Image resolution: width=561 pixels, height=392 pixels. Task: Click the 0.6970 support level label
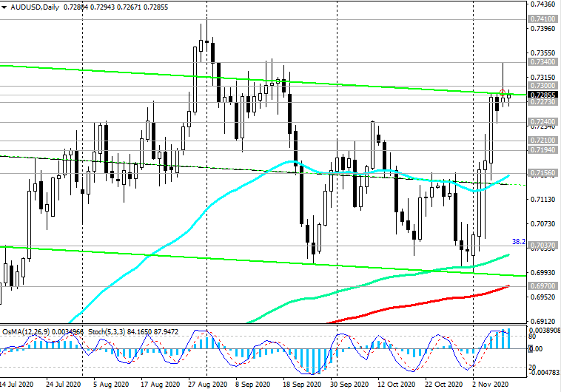coord(542,285)
